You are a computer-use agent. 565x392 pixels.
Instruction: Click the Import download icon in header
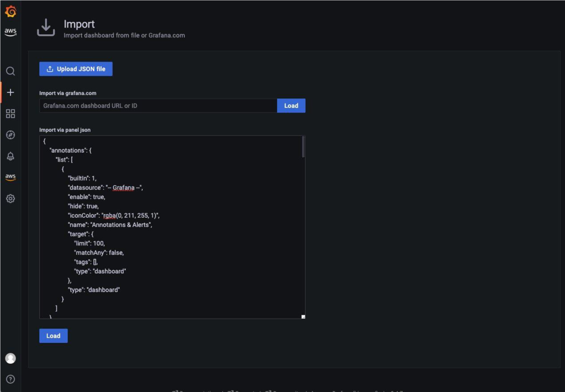click(x=46, y=27)
